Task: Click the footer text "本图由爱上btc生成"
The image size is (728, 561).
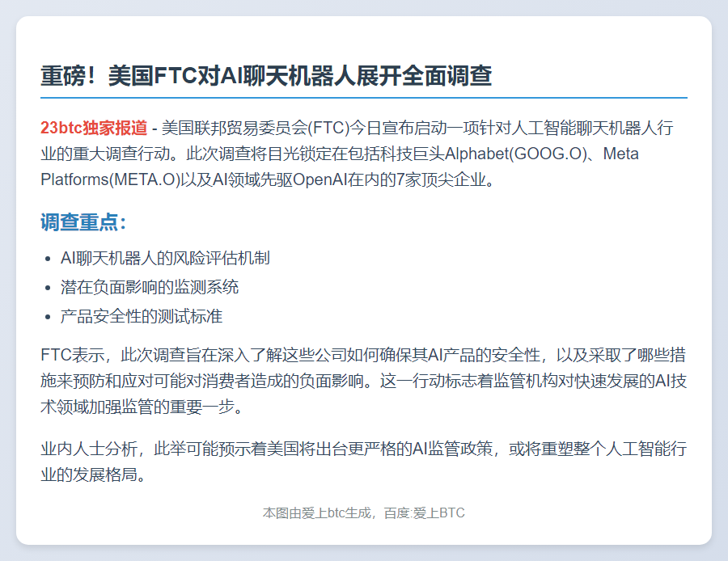Action: point(317,512)
